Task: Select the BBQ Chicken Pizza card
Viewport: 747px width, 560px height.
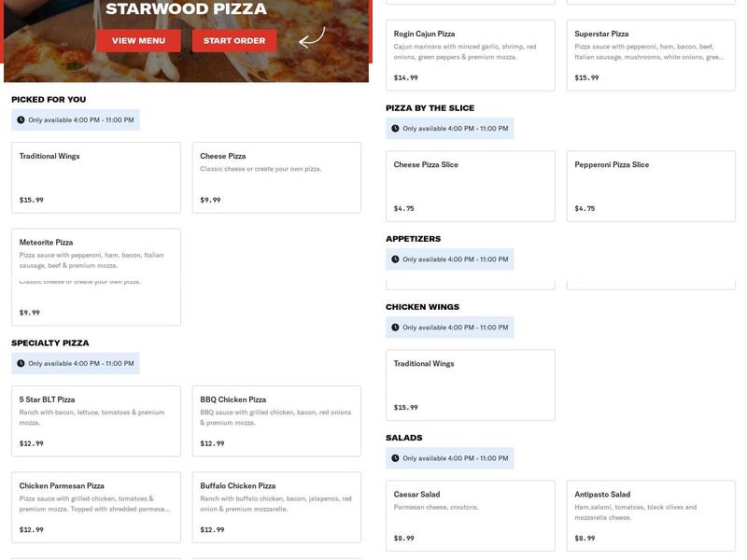Action: coord(275,420)
